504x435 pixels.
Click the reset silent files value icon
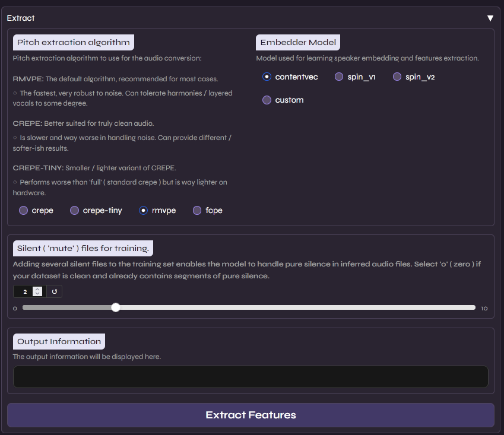[x=55, y=292]
